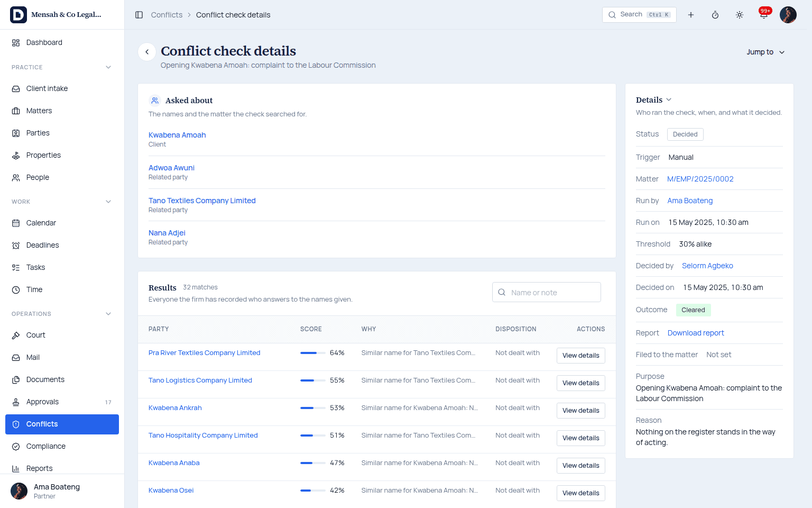812x508 pixels.
Task: Go back using the chevron arrow button
Action: [147, 52]
